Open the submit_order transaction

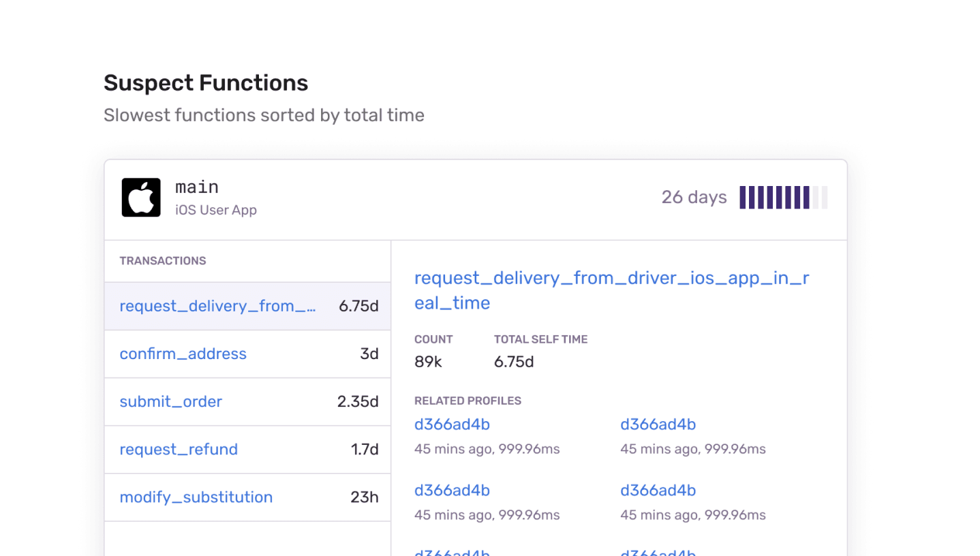click(170, 401)
